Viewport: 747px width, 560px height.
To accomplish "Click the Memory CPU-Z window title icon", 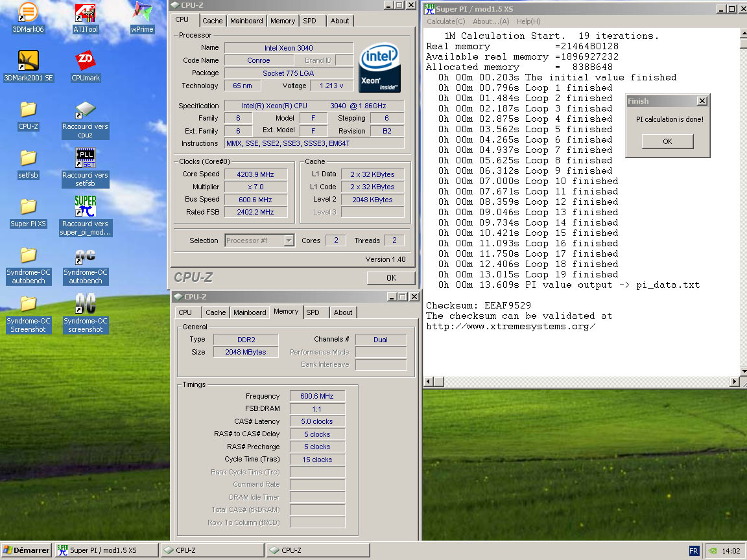I will point(178,297).
